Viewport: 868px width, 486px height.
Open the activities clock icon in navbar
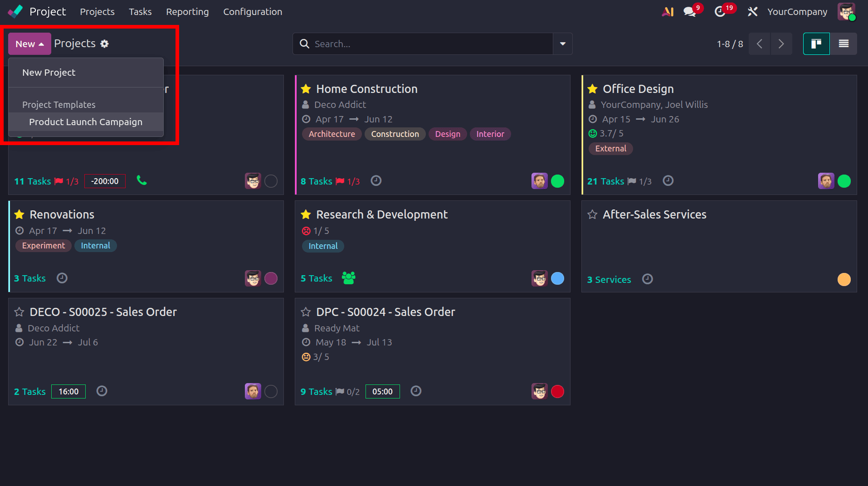tap(720, 12)
